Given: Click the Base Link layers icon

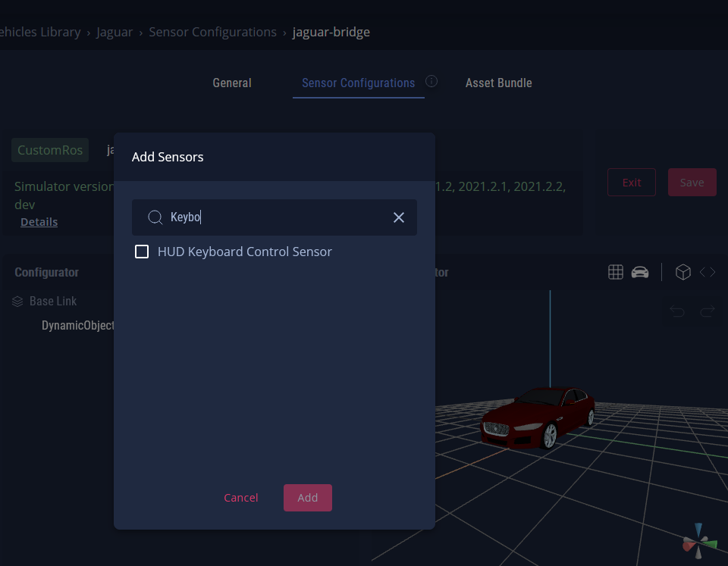Looking at the screenshot, I should click(x=17, y=302).
